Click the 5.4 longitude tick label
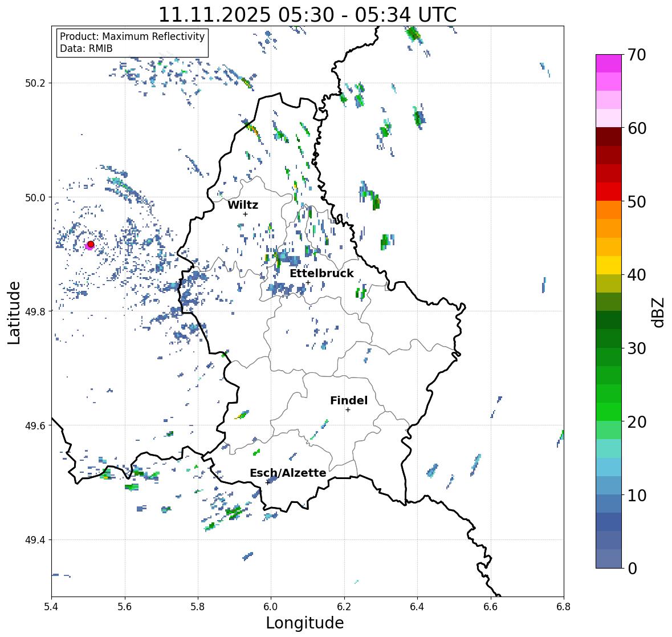 (51, 607)
